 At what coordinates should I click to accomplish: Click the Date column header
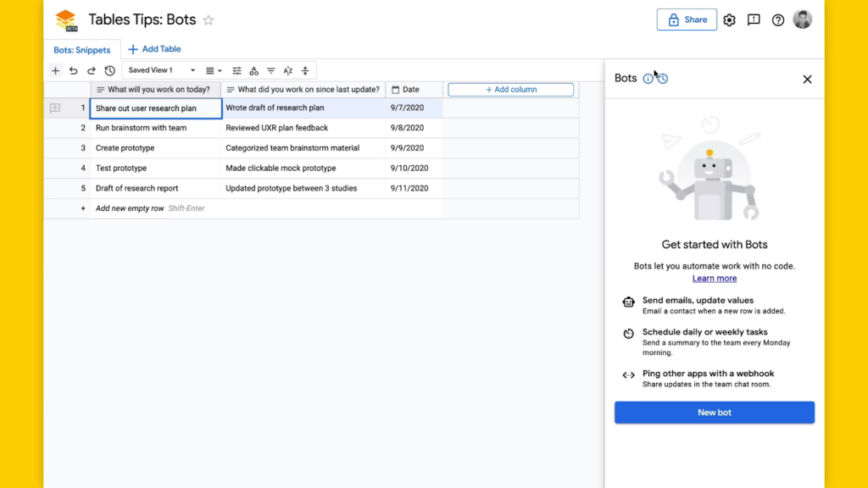414,90
